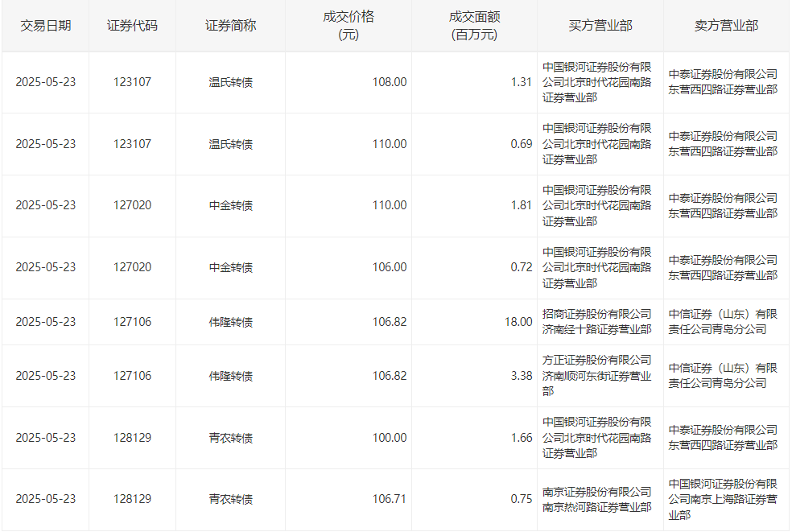The height and width of the screenshot is (532, 792).
Task: Click the 买方营业部 column header
Action: (600, 26)
